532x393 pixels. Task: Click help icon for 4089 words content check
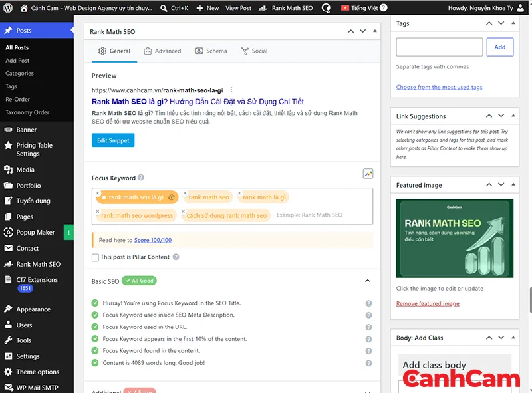tap(368, 363)
